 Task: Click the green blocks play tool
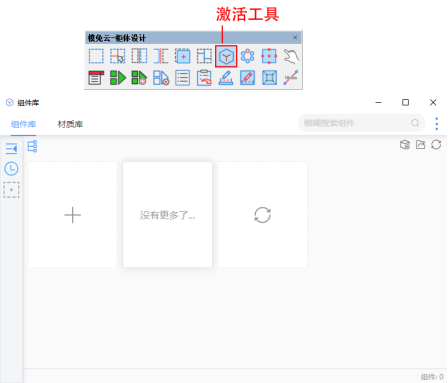pyautogui.click(x=118, y=78)
